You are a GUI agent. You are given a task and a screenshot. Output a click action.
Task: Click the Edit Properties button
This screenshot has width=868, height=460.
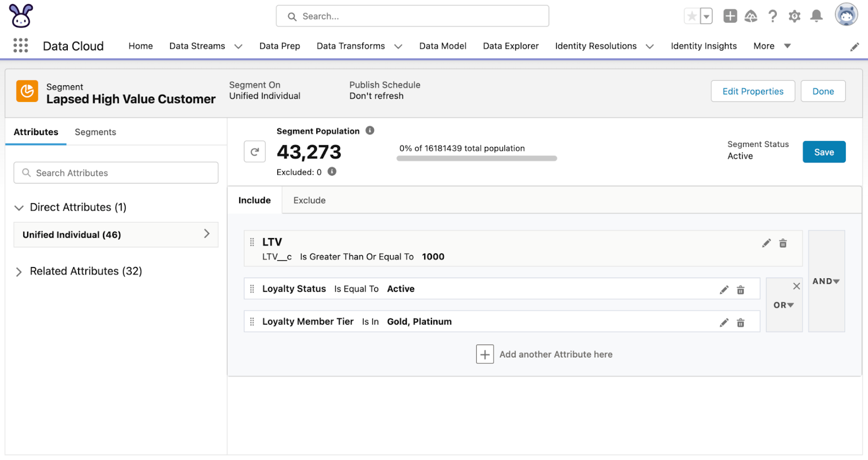click(752, 92)
